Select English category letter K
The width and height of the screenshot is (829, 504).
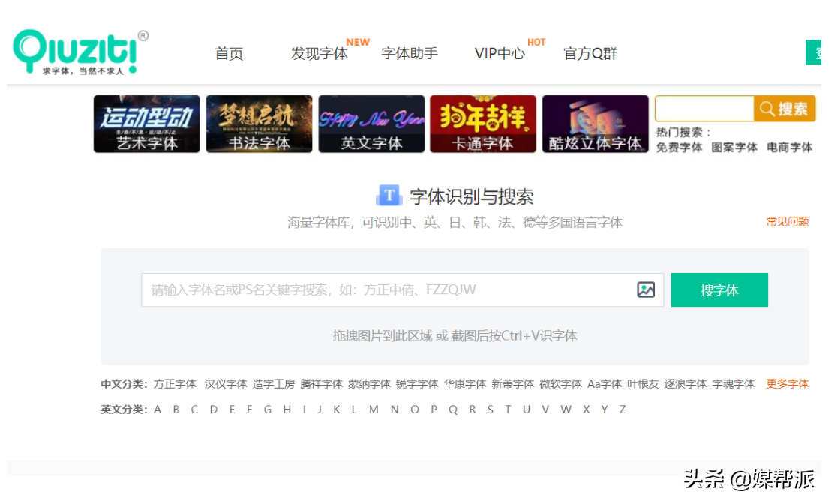click(x=337, y=409)
